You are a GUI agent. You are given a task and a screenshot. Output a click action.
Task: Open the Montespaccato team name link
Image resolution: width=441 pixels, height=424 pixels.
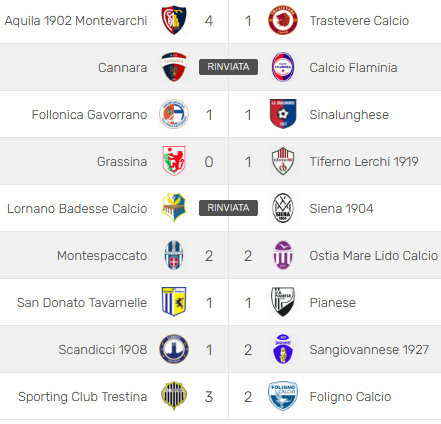pos(102,256)
